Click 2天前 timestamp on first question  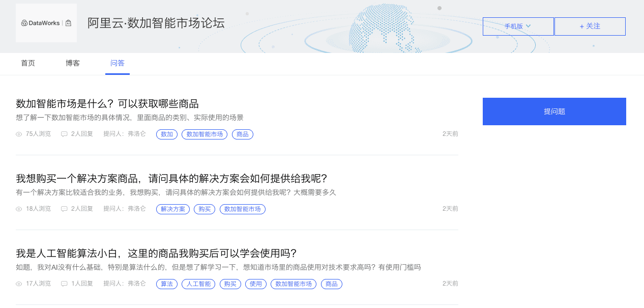tap(450, 134)
